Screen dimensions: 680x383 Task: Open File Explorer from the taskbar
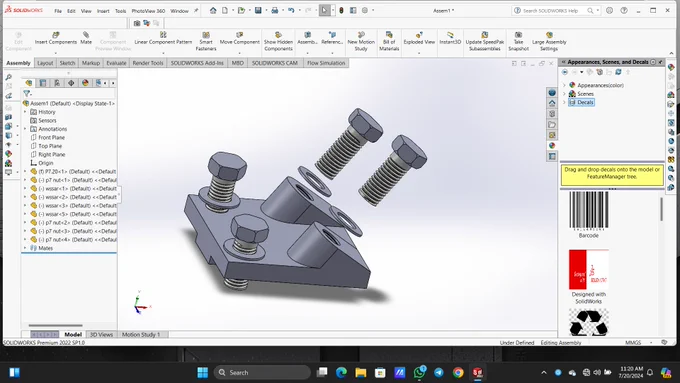[x=360, y=372]
